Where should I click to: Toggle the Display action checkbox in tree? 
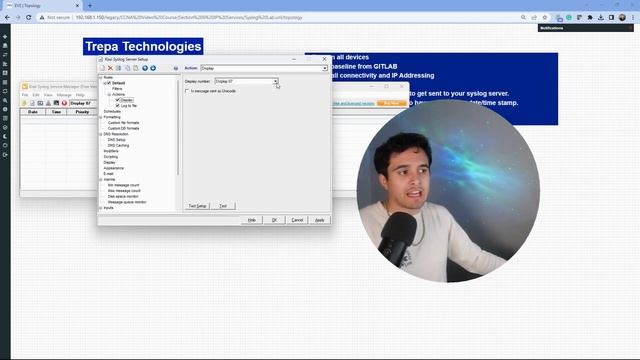118,100
